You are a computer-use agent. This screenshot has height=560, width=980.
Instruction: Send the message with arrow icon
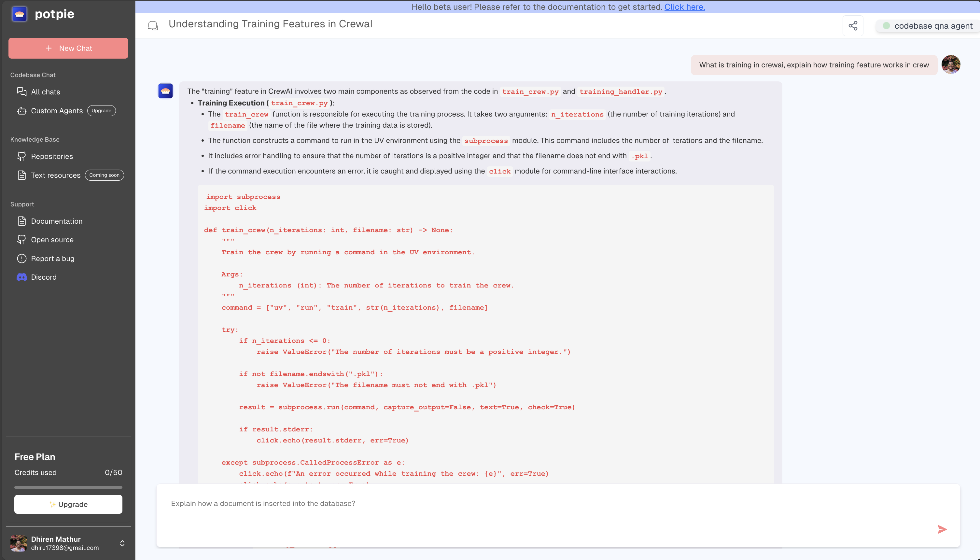942,529
